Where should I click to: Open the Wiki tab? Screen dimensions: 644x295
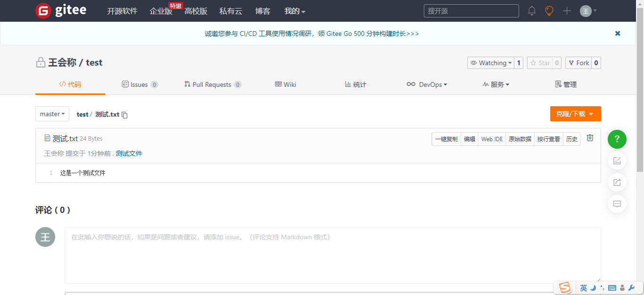[x=286, y=84]
